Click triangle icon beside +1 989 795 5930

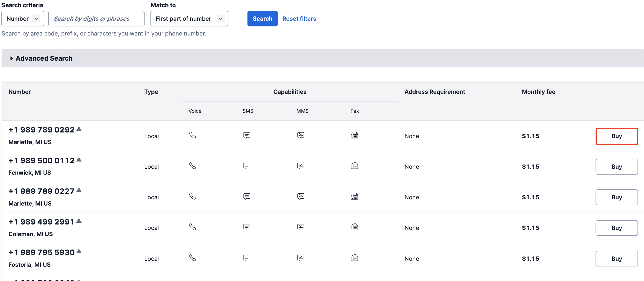tap(79, 251)
